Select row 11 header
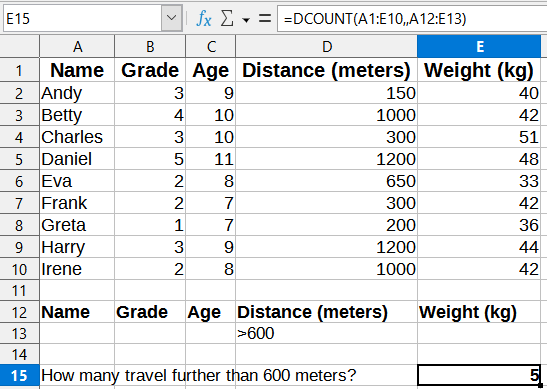 coord(20,291)
